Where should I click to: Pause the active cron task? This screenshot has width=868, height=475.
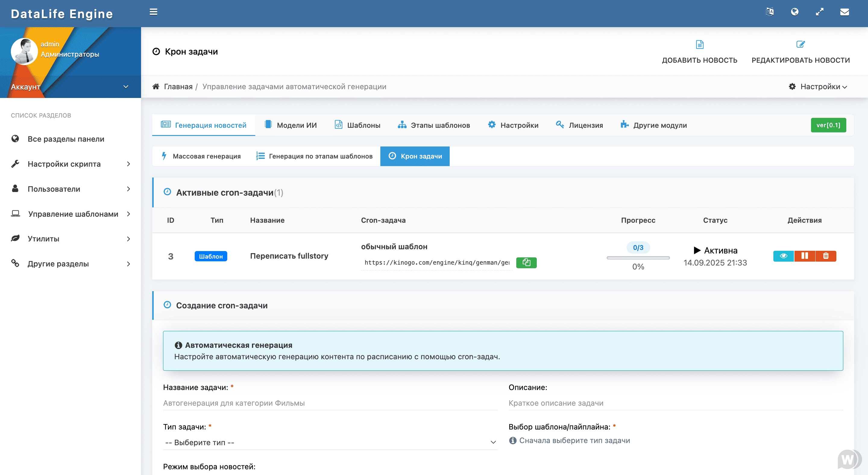[805, 256]
